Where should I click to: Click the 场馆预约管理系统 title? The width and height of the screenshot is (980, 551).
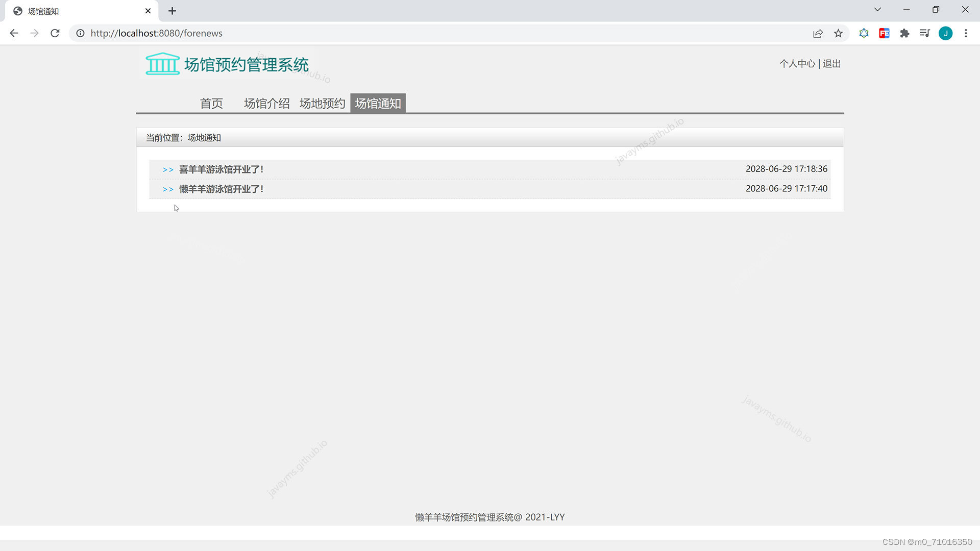[246, 65]
